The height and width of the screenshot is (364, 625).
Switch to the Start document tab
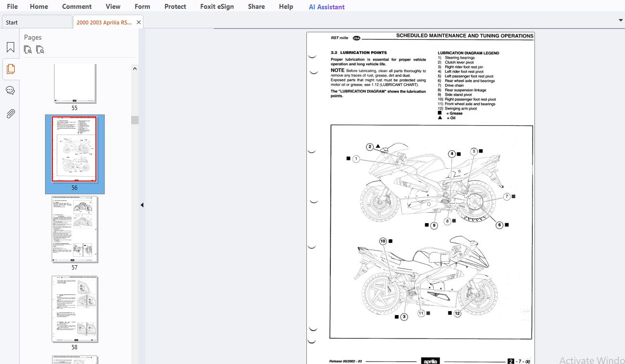37,22
